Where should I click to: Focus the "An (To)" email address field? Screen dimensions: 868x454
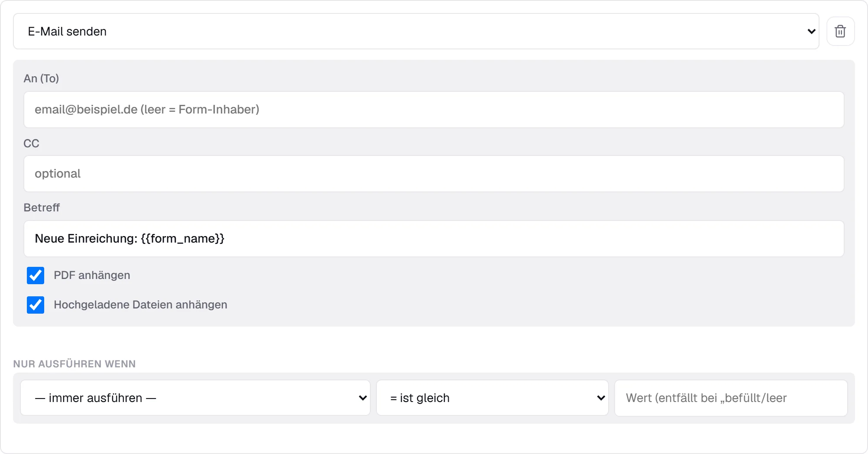pyautogui.click(x=434, y=110)
